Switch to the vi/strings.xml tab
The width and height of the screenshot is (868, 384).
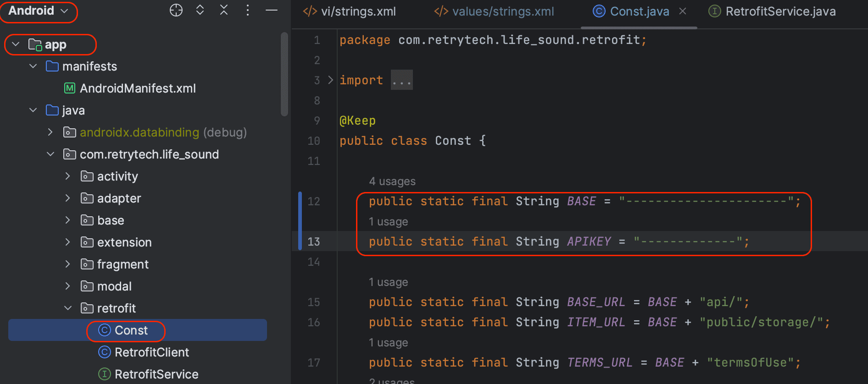pyautogui.click(x=350, y=11)
